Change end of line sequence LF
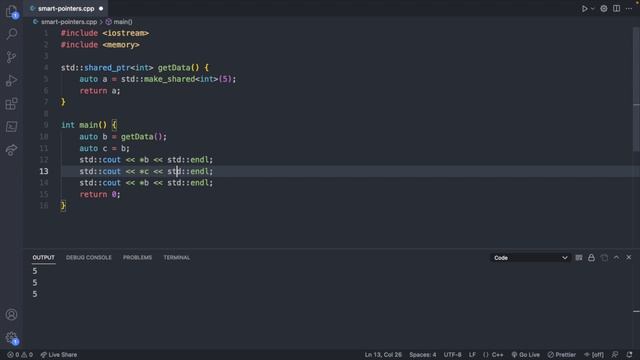This screenshot has width=640, height=360. click(472, 355)
